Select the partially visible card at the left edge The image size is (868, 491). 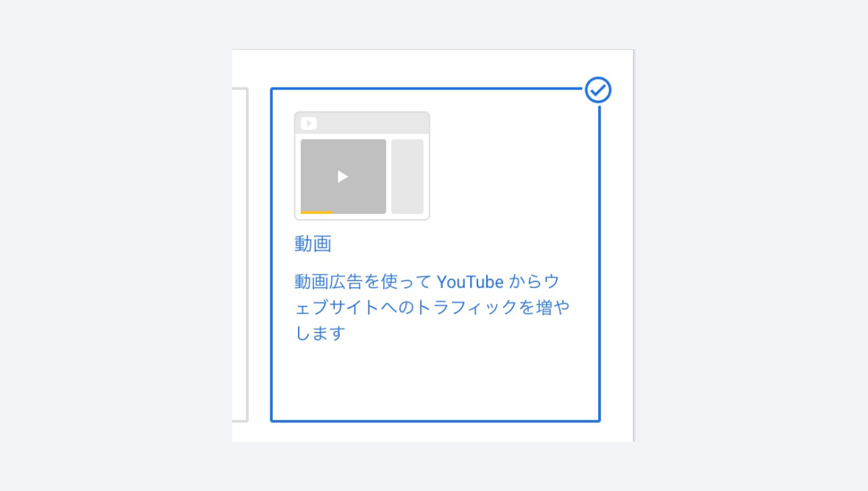240,255
